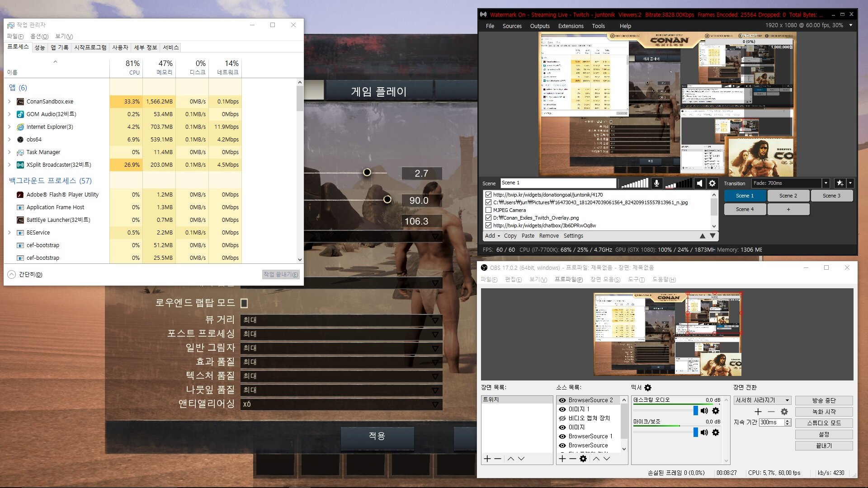Open the OBS Profile (프로파일) menu
868x488 pixels.
(x=569, y=280)
